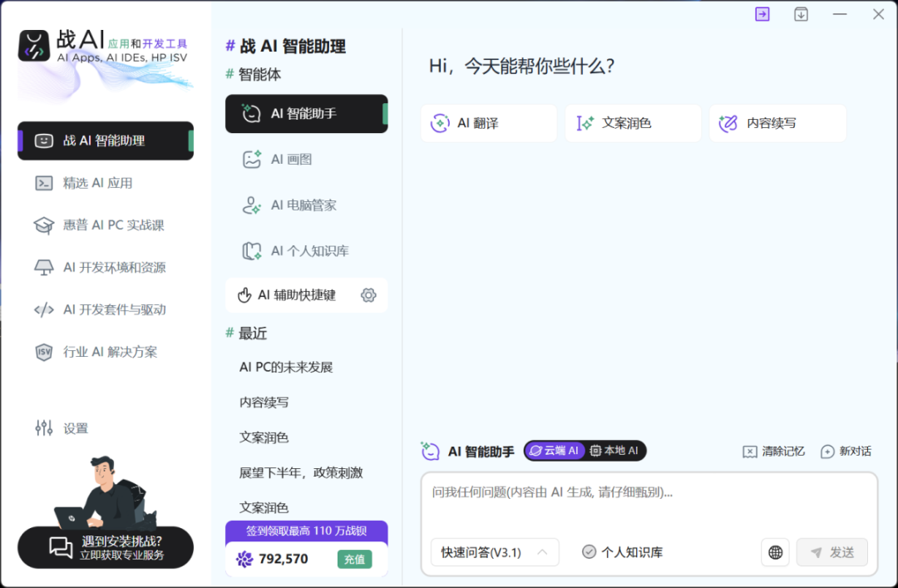
Task: Click the AI 画图 picture icon
Action: pyautogui.click(x=252, y=160)
